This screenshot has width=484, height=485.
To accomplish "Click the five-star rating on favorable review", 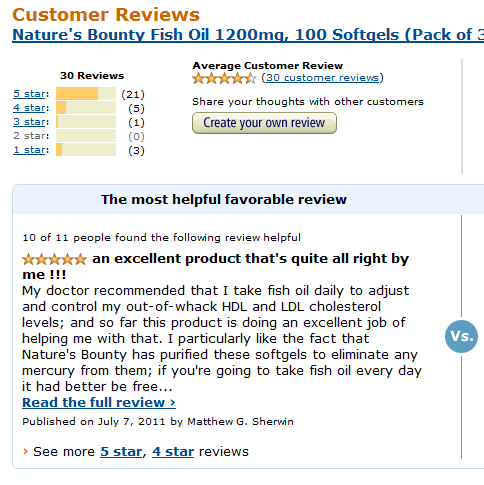I will coord(54,259).
